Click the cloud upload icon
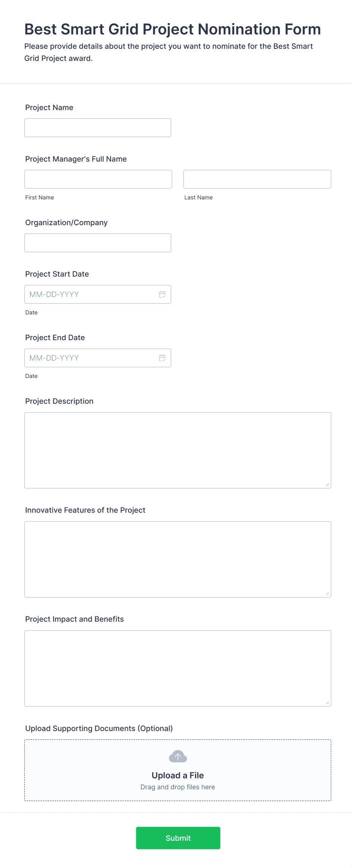The image size is (352, 868). point(178,757)
